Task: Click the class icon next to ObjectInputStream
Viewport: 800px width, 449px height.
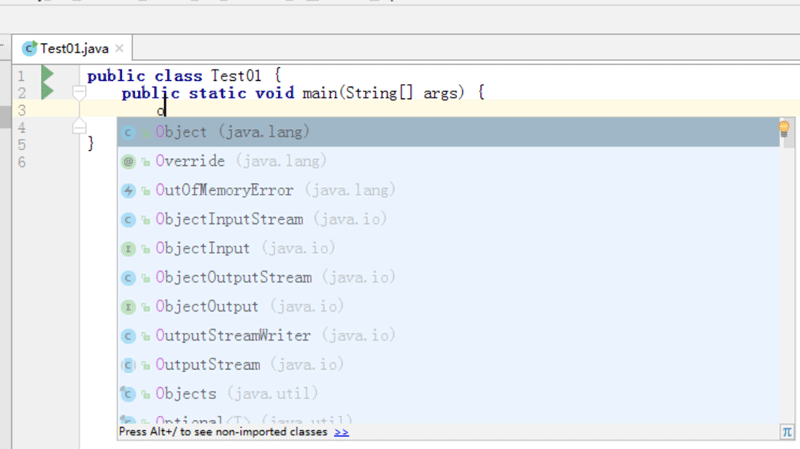Action: 128,220
